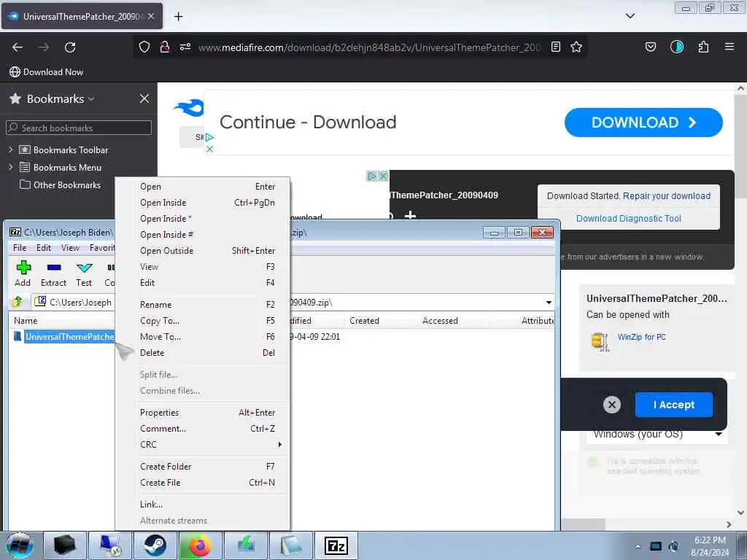This screenshot has width=747, height=560.
Task: Focus the Search bookmarks field
Action: [79, 128]
